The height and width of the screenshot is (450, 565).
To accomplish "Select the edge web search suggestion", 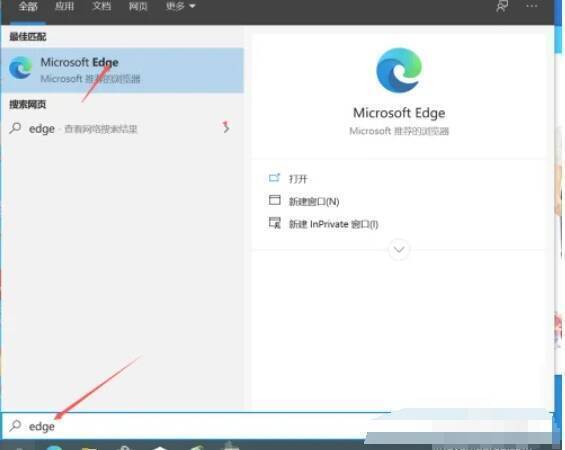I will coord(123,128).
